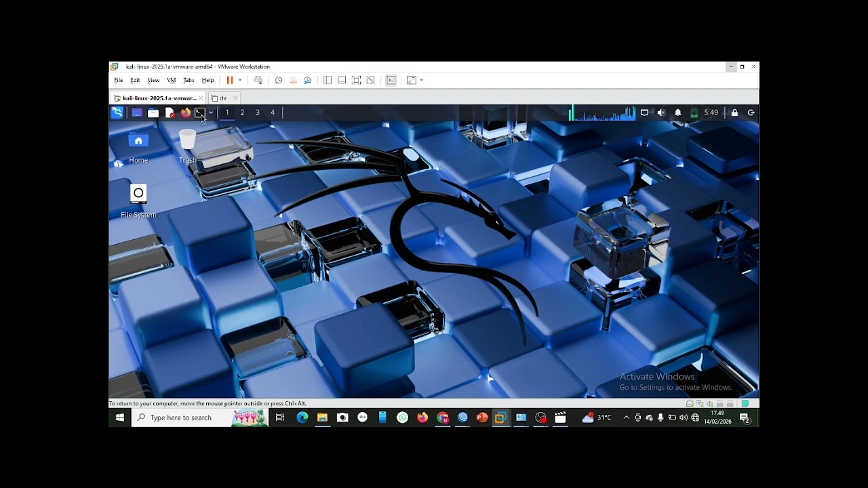This screenshot has height=488, width=868.
Task: Close the chr tab
Action: pyautogui.click(x=235, y=98)
